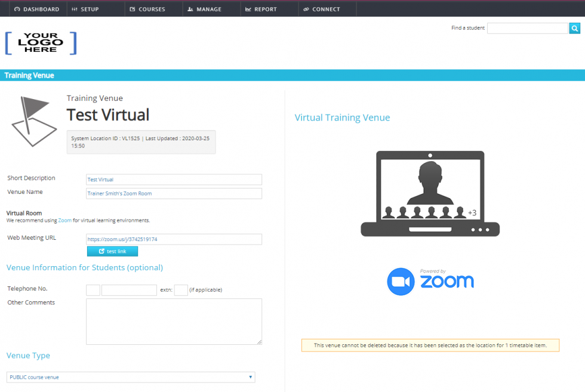Image resolution: width=585 pixels, height=392 pixels.
Task: Click the Short Description text field
Action: (174, 180)
